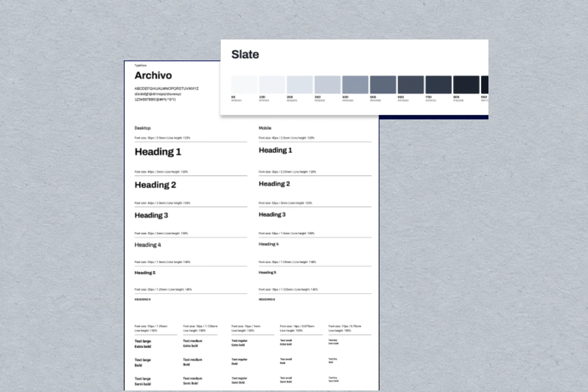This screenshot has height=392, width=588.
Task: Pick the Slate 600 color swatch
Action: [x=411, y=85]
